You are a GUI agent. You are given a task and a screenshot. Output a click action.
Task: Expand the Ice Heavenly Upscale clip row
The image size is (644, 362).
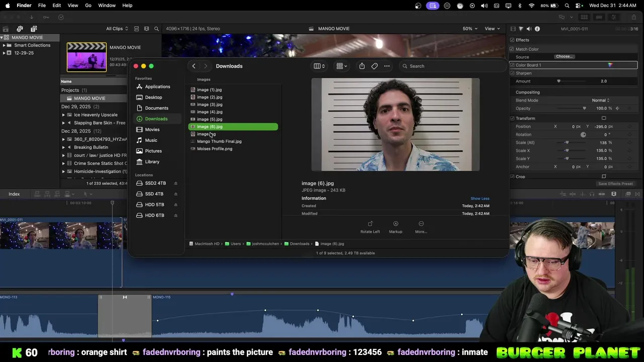pos(63,115)
